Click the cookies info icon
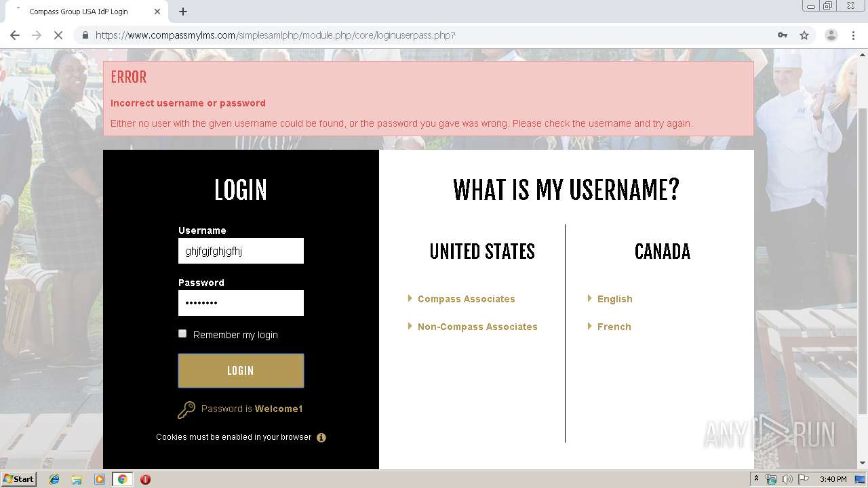Image resolution: width=868 pixels, height=488 pixels. tap(321, 438)
